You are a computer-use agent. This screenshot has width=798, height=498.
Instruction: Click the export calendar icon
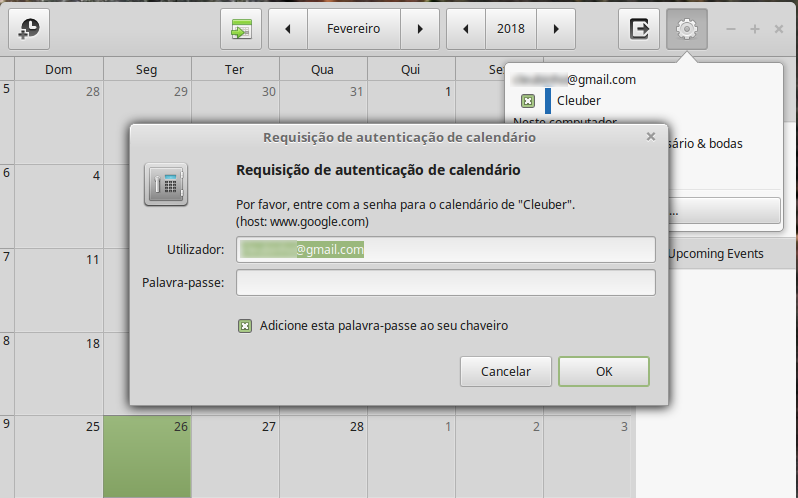point(638,29)
